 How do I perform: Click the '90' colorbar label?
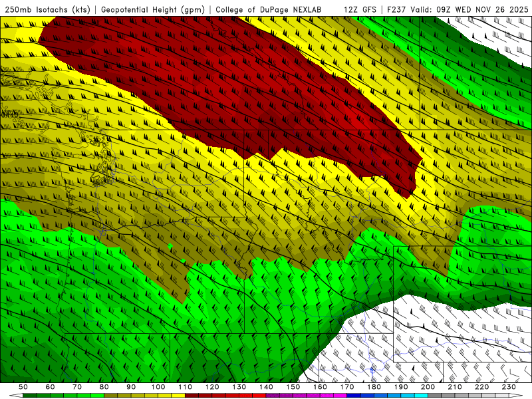point(131,387)
